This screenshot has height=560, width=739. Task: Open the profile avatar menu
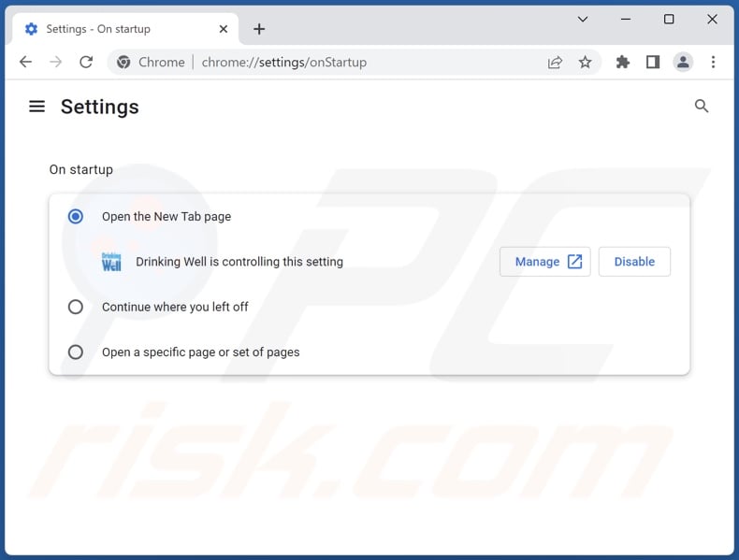click(x=683, y=62)
